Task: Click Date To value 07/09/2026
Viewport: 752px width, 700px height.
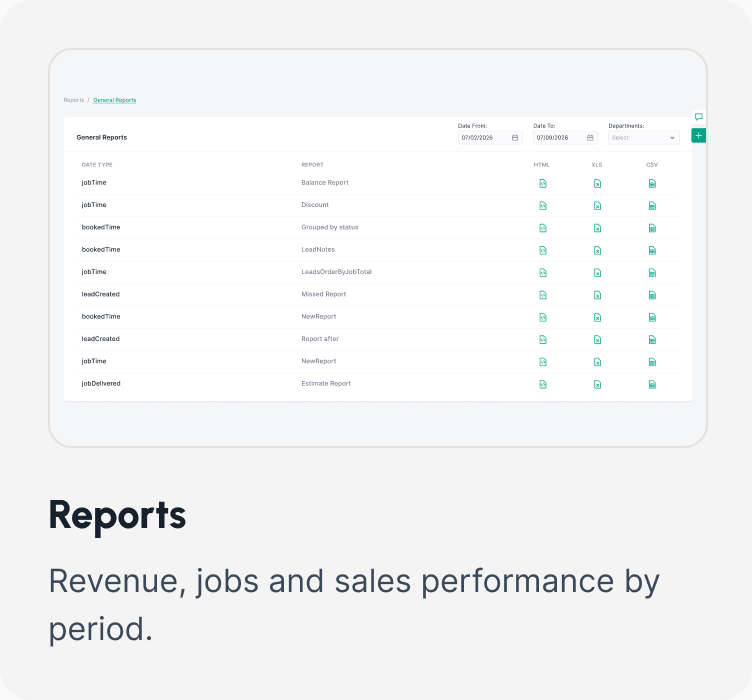Action: click(552, 138)
